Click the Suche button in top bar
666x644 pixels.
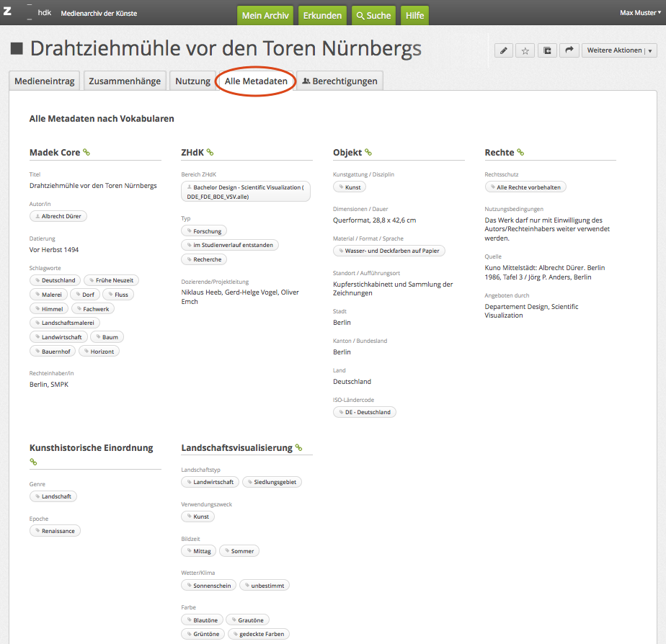coord(373,15)
